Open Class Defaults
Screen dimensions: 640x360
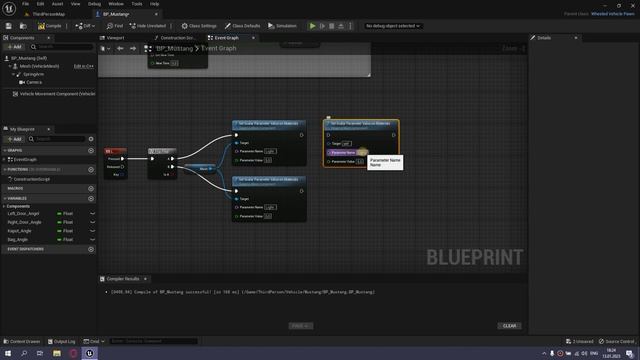pos(242,26)
